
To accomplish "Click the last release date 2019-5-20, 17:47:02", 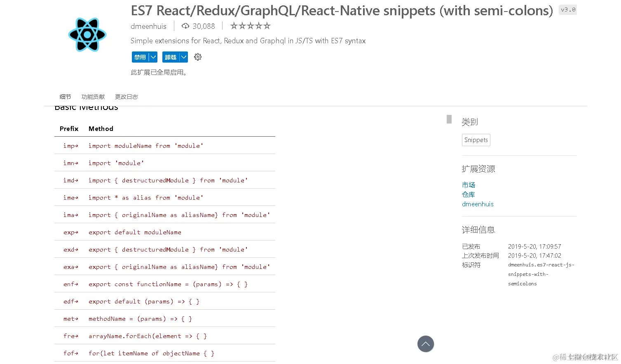I will [534, 255].
